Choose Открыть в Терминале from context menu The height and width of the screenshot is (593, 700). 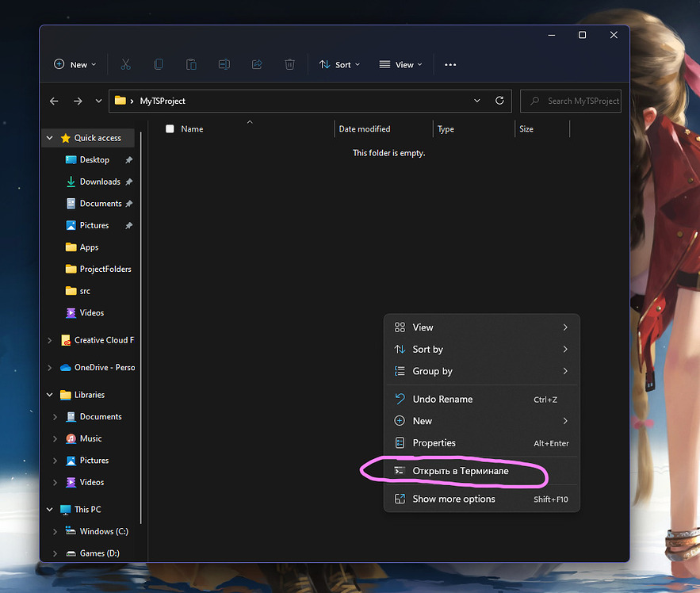point(461,471)
